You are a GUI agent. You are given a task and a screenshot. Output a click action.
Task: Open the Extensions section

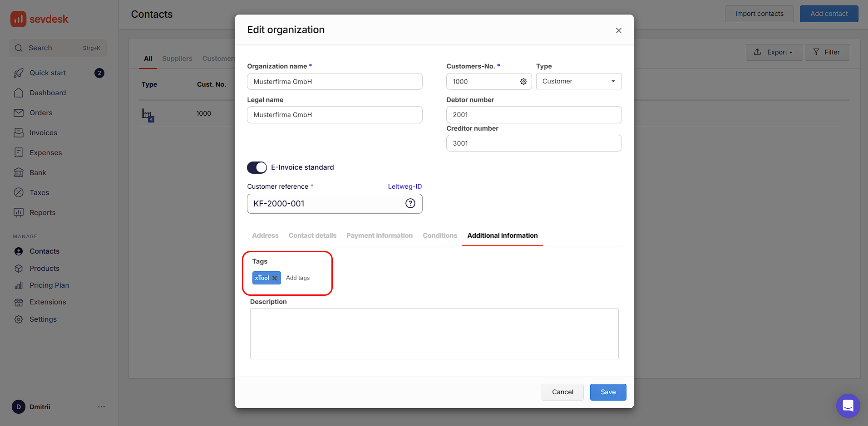coord(47,302)
